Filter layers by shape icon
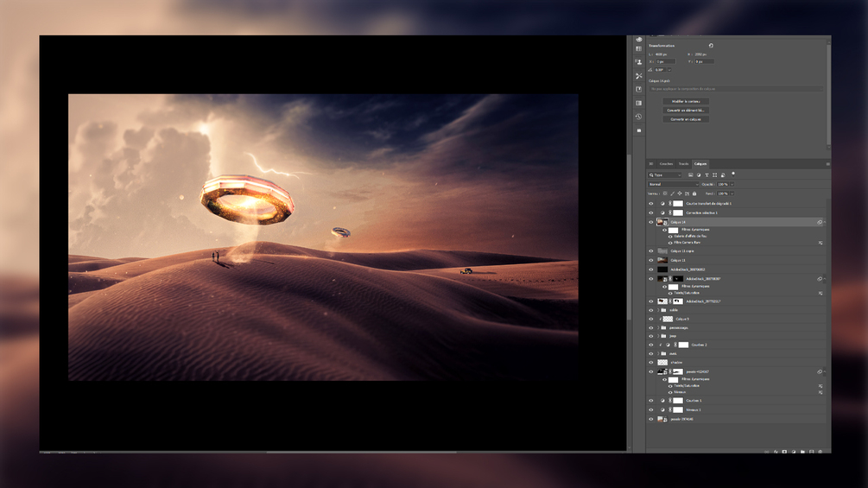This screenshot has width=868, height=488. [714, 174]
